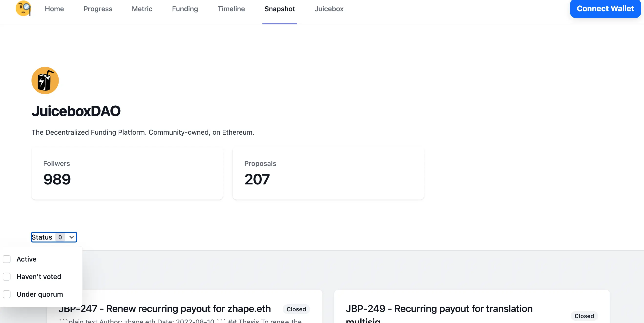The width and height of the screenshot is (644, 323).
Task: Collapse the Status filter dropdown
Action: 54,237
